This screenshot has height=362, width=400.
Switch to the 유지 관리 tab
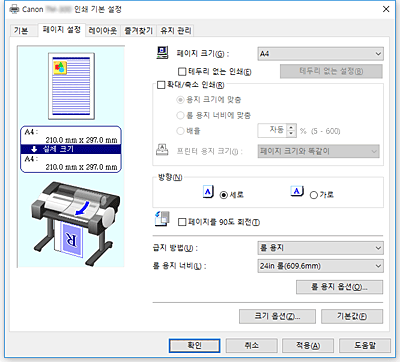click(176, 31)
